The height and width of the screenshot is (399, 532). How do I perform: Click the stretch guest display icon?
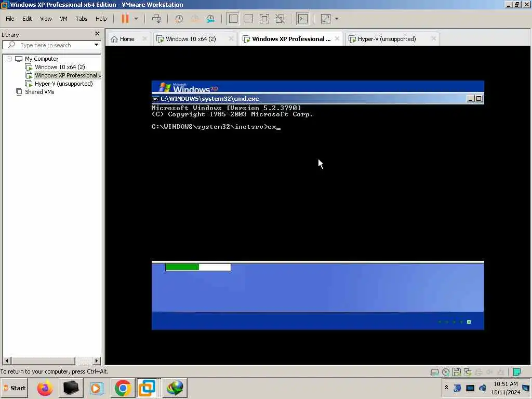click(325, 19)
